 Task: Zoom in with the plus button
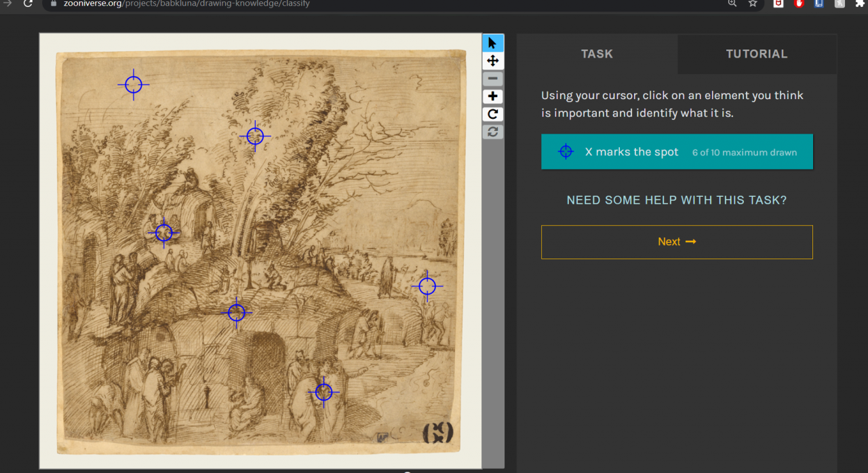point(493,96)
